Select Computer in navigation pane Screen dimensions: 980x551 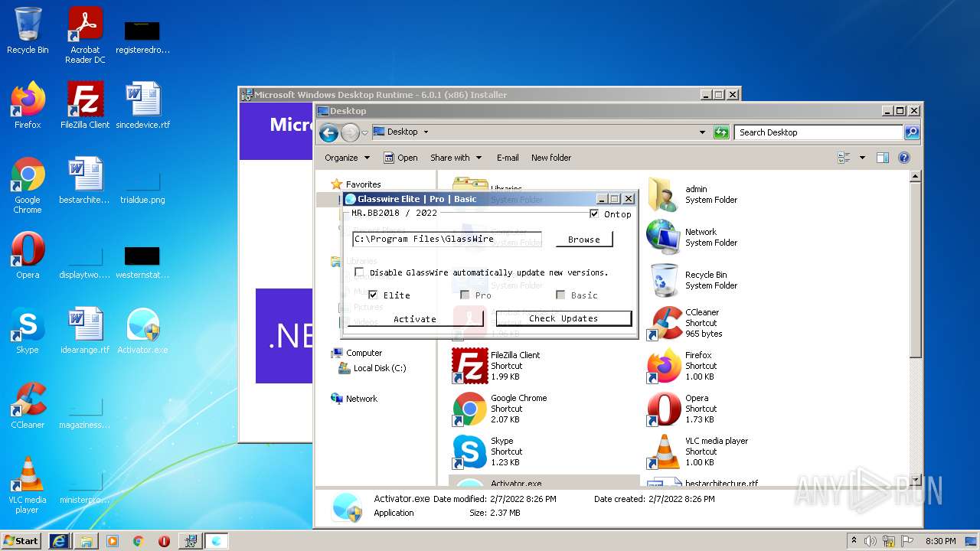click(364, 353)
